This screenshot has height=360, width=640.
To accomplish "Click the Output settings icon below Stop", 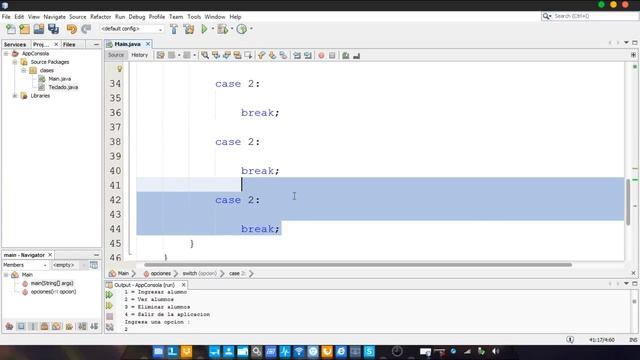I will (x=109, y=327).
